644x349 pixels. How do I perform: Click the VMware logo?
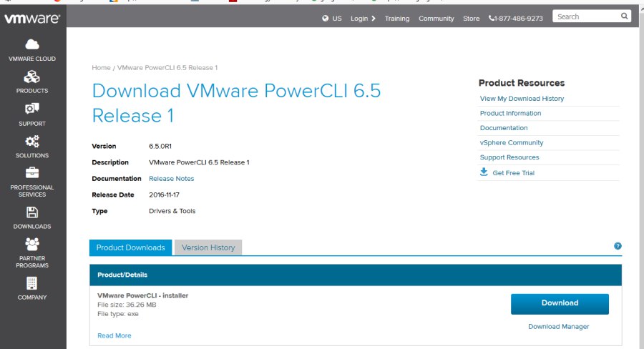point(32,19)
